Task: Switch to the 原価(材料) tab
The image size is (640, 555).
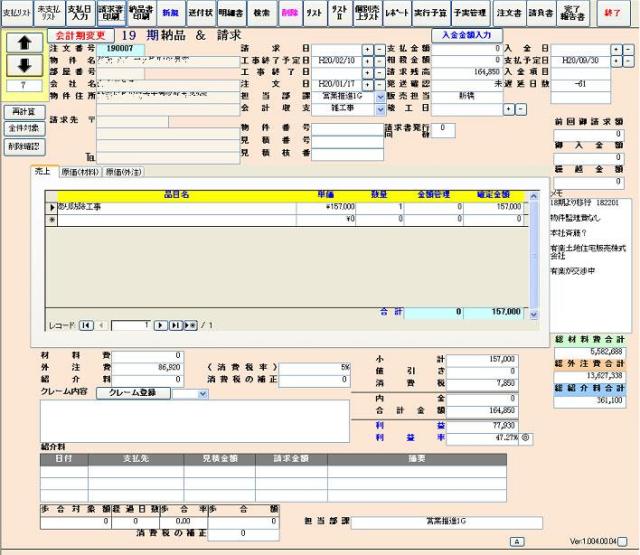Action: tap(80, 172)
